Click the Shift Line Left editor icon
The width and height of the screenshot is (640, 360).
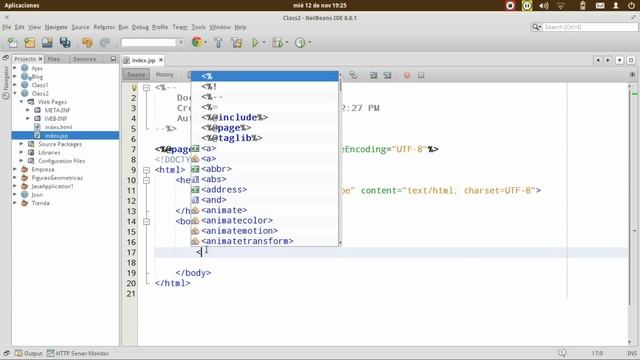[373, 75]
